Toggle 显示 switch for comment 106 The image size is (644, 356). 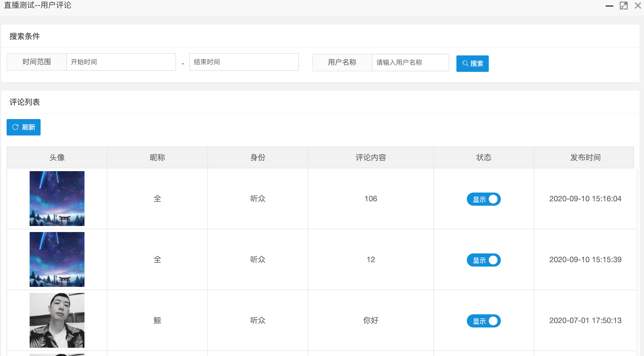point(484,199)
